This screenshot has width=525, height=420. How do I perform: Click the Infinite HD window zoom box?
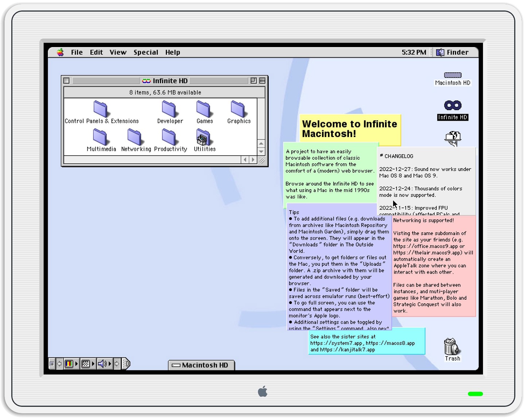(x=254, y=81)
